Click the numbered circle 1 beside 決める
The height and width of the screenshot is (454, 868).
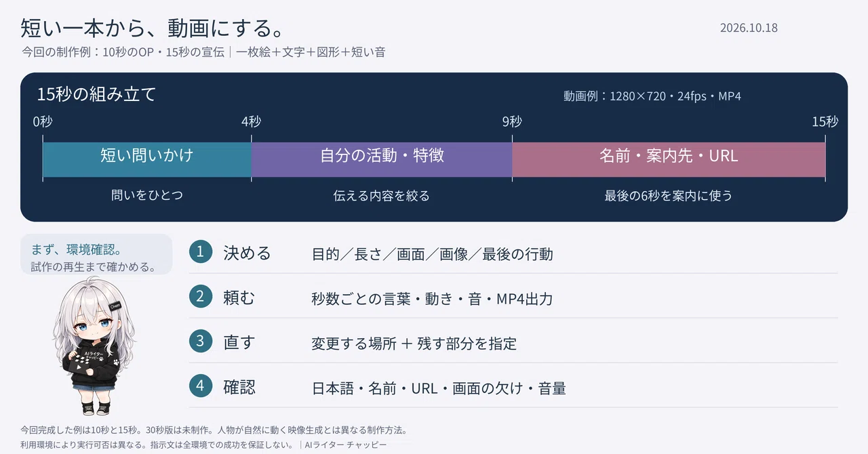(x=201, y=252)
